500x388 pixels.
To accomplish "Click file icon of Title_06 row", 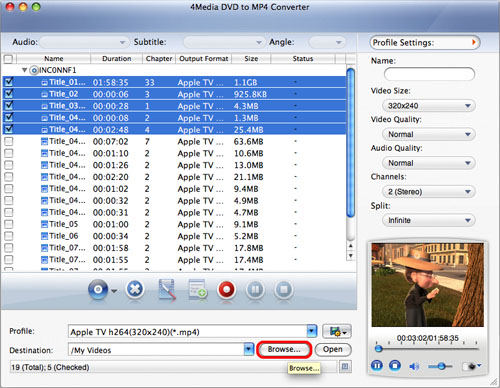I will coord(44,236).
